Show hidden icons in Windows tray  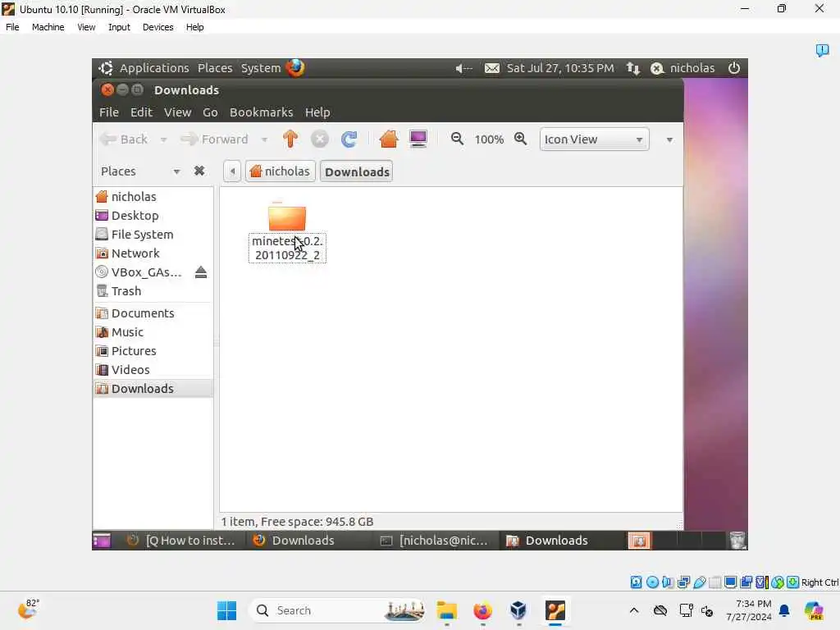(x=634, y=610)
